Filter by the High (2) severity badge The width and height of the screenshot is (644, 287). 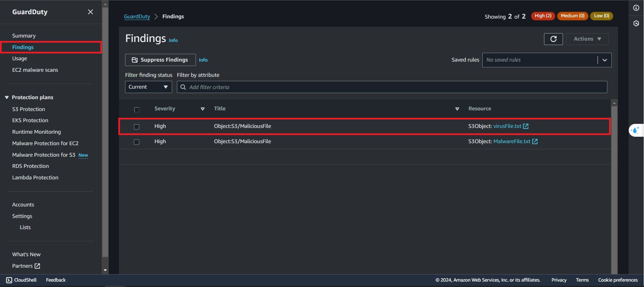pos(543,16)
